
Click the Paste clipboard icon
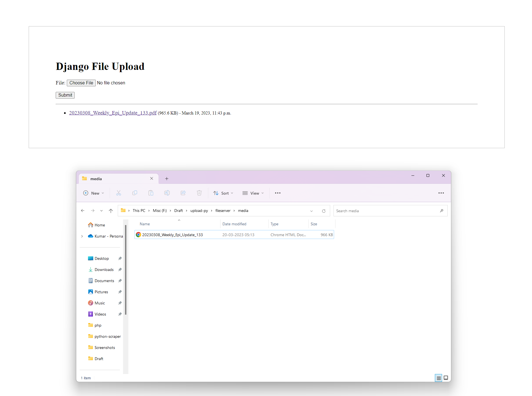151,193
